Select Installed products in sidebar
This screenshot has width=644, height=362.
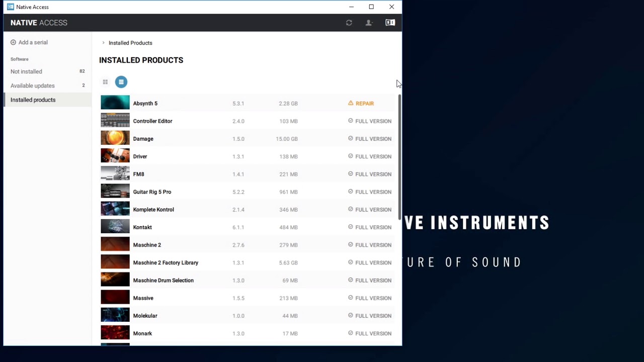pyautogui.click(x=48, y=100)
